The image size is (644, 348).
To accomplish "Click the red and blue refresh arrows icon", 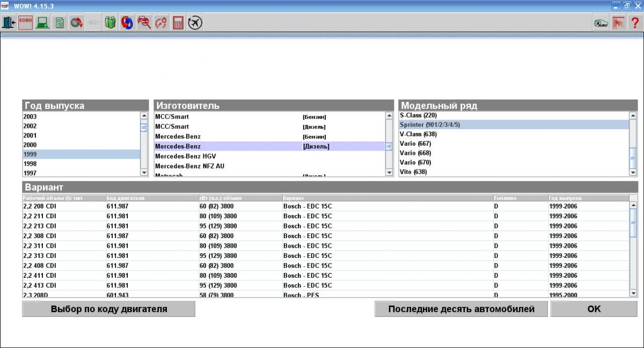I will [x=127, y=23].
